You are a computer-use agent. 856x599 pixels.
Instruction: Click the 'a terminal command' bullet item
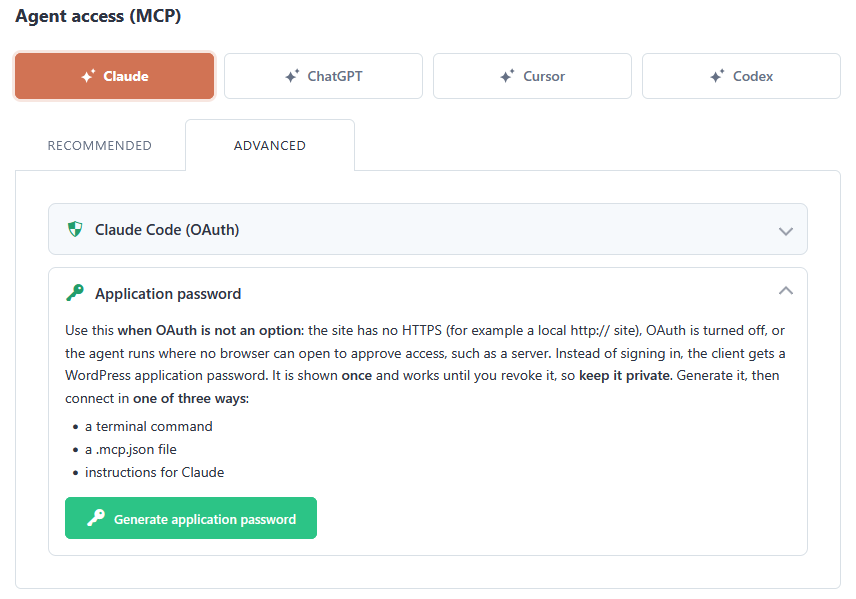(x=148, y=426)
